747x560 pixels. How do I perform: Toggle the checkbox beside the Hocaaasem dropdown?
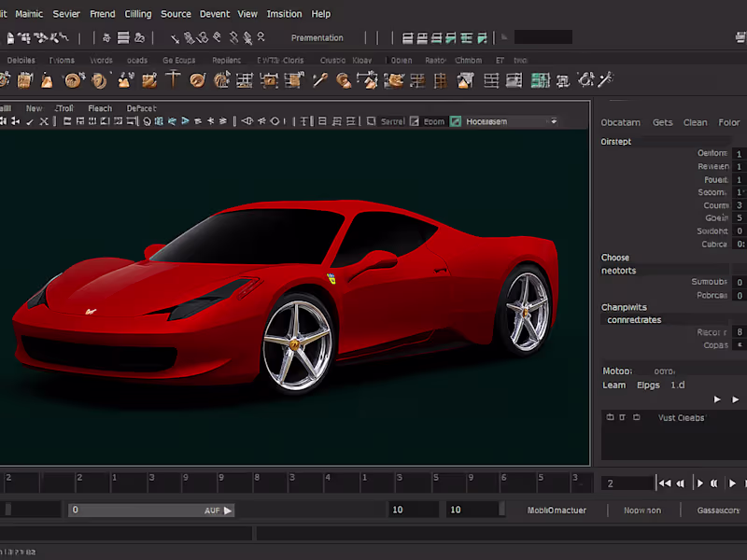click(455, 120)
